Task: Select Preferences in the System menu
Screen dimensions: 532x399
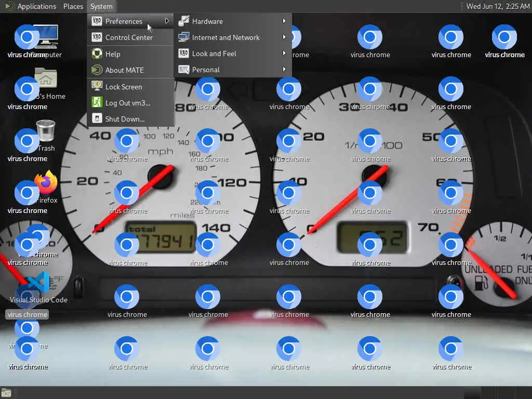Action: [130, 21]
